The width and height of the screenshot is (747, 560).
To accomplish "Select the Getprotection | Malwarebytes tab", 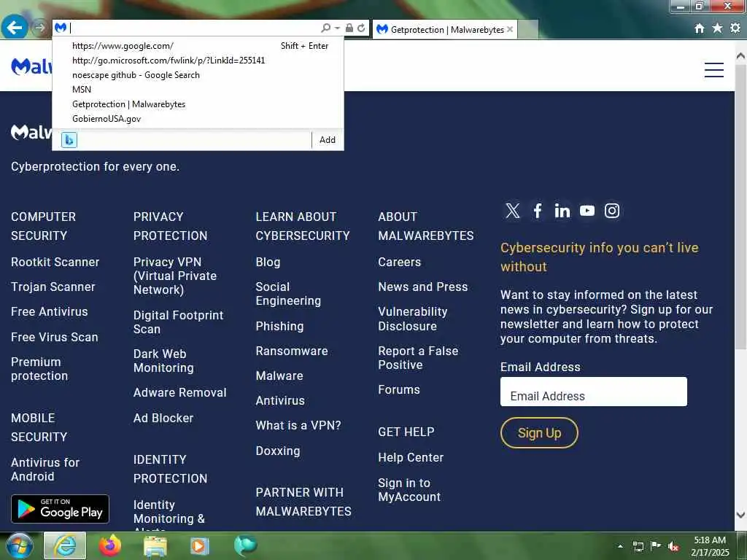I will click(x=444, y=29).
